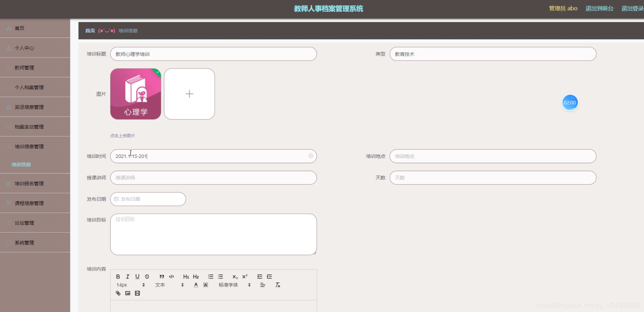Click 培训信息 in the breadcrumb
The image size is (644, 312).
tap(128, 31)
